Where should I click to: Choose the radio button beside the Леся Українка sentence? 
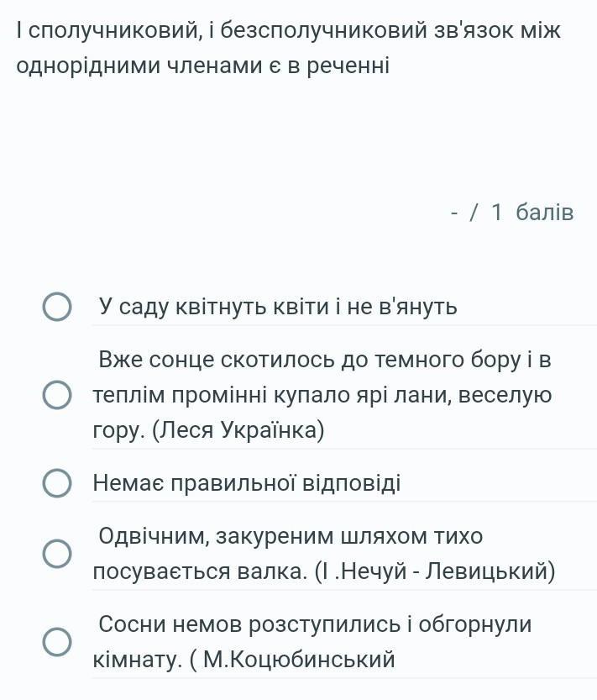point(56,395)
